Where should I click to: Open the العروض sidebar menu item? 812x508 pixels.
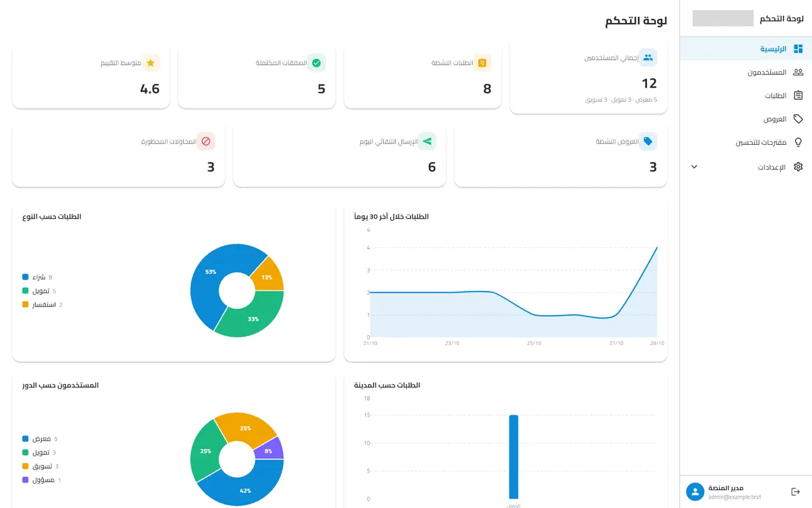pos(746,119)
